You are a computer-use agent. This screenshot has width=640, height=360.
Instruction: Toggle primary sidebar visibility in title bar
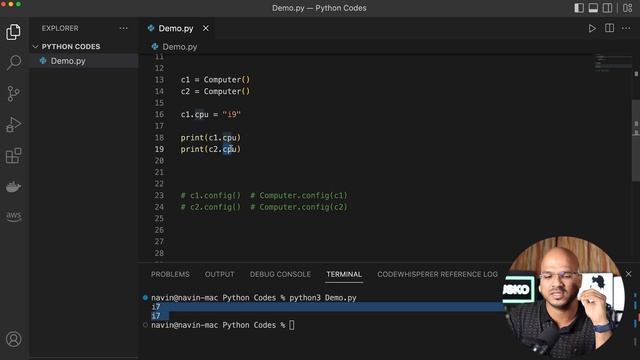[x=579, y=8]
